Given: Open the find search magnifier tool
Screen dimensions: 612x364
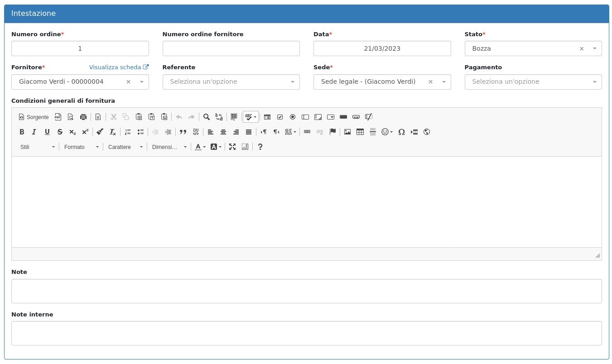Looking at the screenshot, I should click(x=207, y=117).
